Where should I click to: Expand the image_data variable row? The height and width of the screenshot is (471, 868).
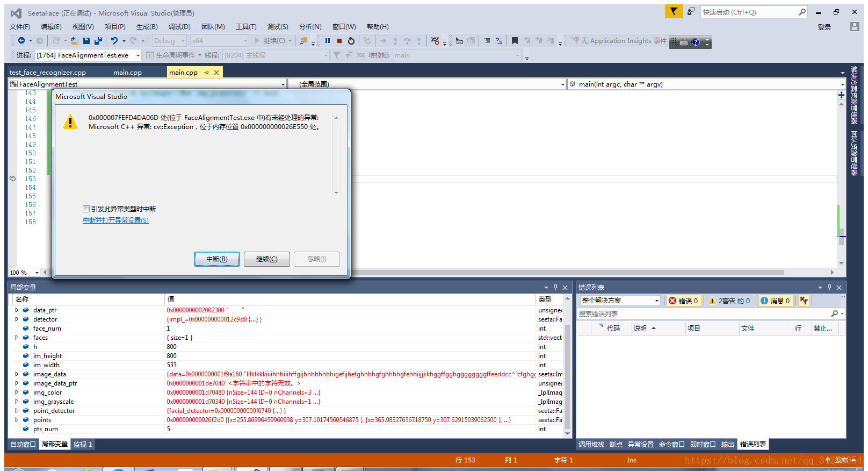coord(17,374)
